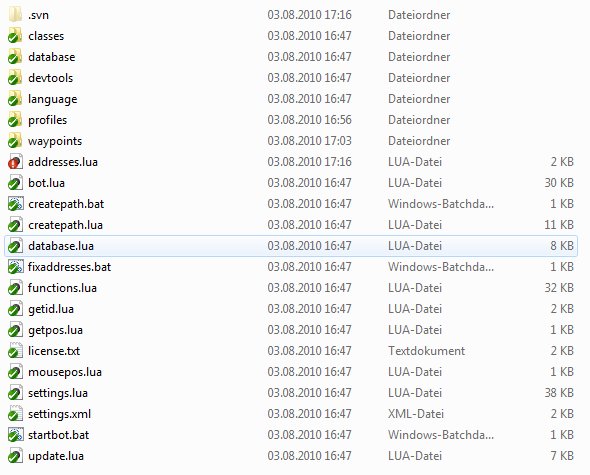
Task: Click the addresses.lua file name
Action: click(63, 162)
